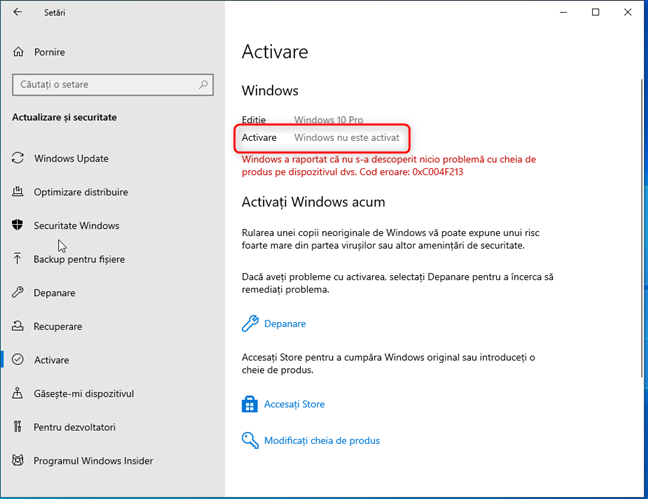Open Pornire home page

(x=49, y=52)
